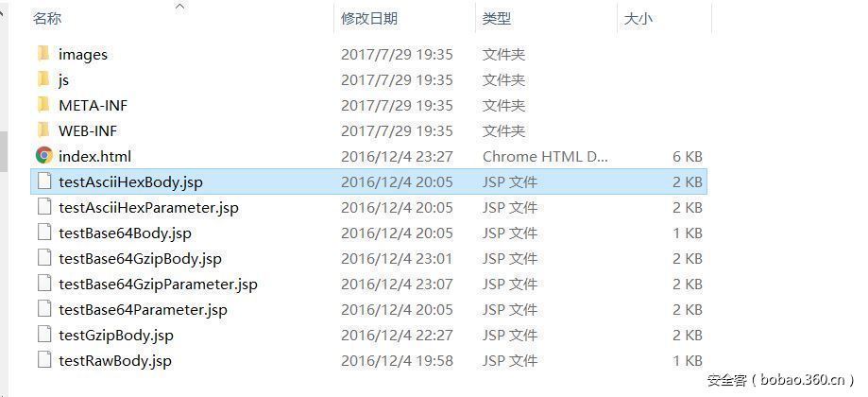Click the testGzipBody.jsp file icon

coord(44,335)
